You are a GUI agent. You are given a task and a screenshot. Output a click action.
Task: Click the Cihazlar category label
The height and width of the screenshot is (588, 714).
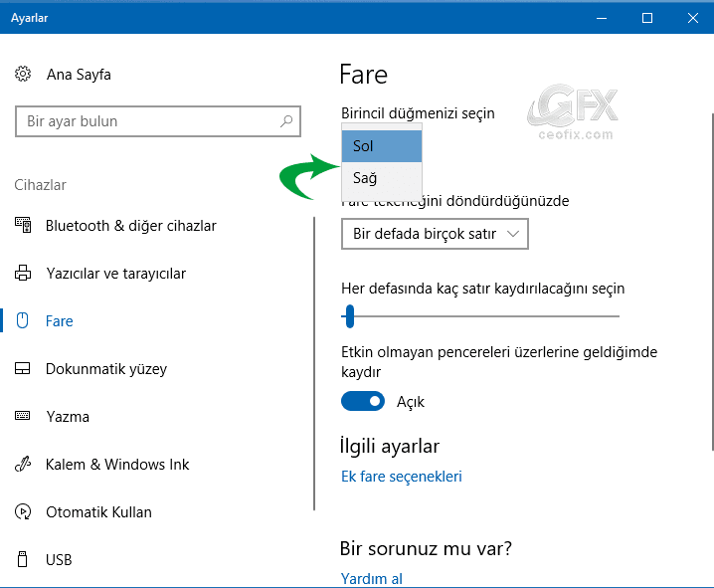tap(40, 185)
